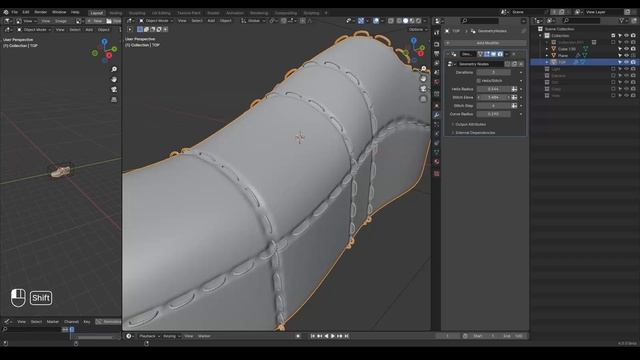Image resolution: width=640 pixels, height=360 pixels.
Task: Toggle modifier render display camera icon
Action: click(x=500, y=54)
